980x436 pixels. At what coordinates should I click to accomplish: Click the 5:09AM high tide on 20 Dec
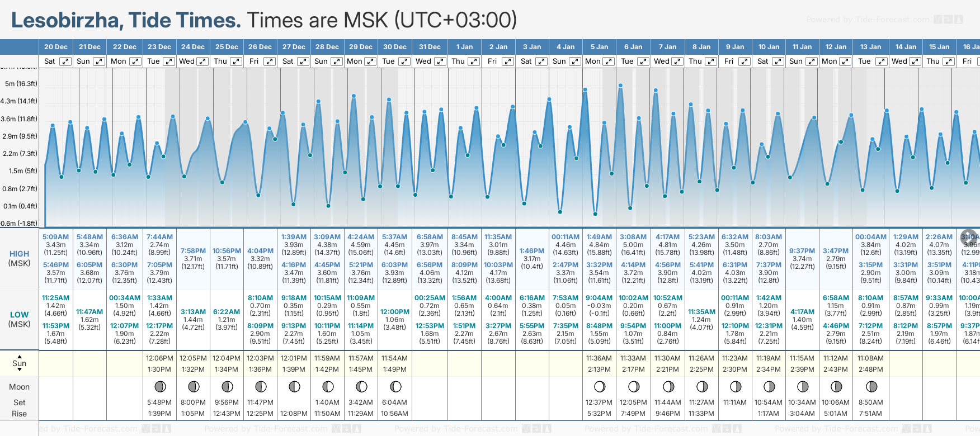pyautogui.click(x=55, y=237)
